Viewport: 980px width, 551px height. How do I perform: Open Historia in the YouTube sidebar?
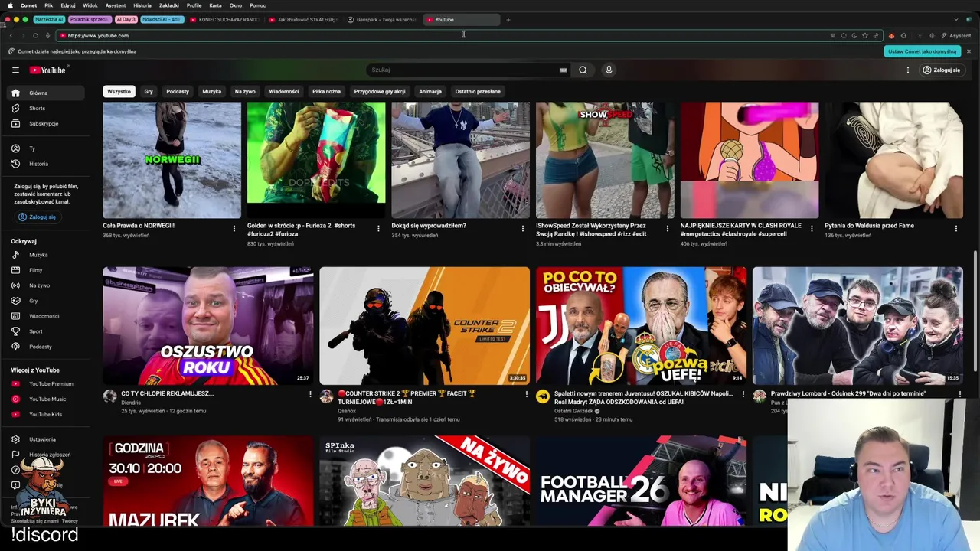(x=46, y=164)
